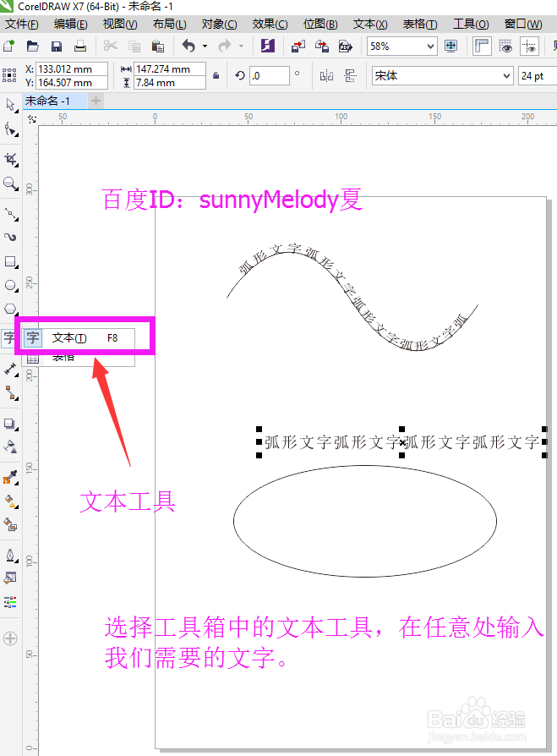
Task: Select the Zoom magnifier tool
Action: click(11, 184)
